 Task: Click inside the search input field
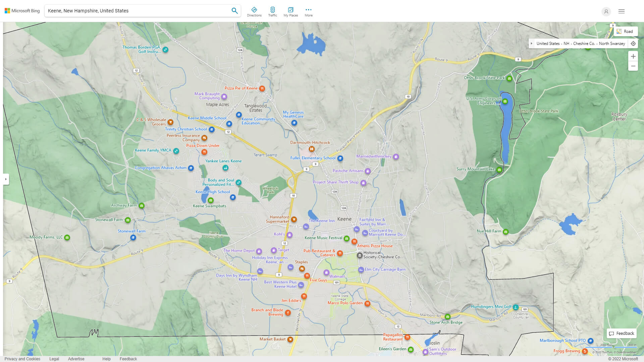pyautogui.click(x=134, y=10)
